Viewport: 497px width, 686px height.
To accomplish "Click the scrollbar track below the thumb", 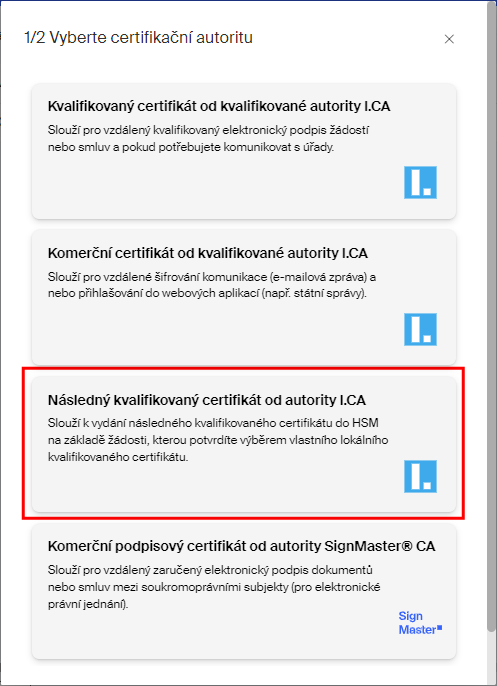I will pos(492,657).
